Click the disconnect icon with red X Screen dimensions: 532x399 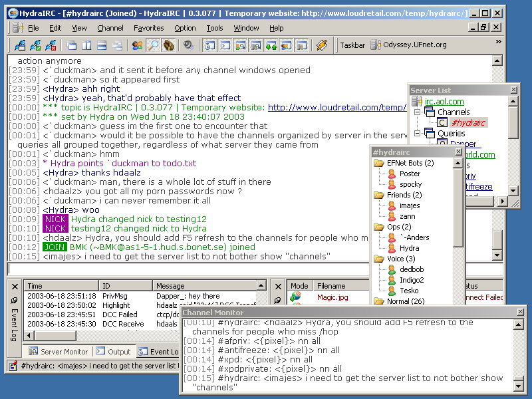click(51, 45)
